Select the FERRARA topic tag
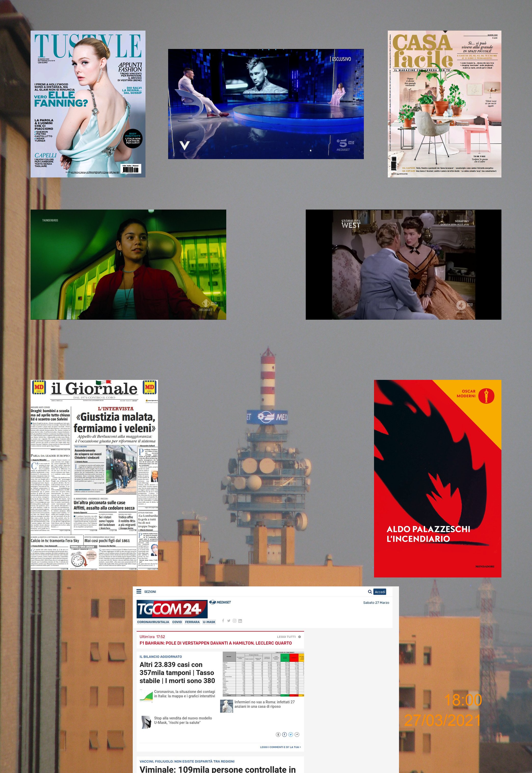532x773 pixels. coord(192,622)
